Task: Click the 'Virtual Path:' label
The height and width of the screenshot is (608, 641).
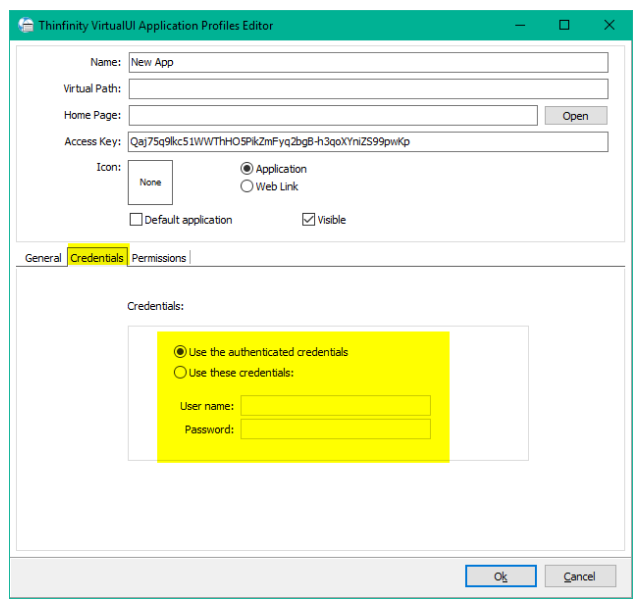Action: point(92,89)
